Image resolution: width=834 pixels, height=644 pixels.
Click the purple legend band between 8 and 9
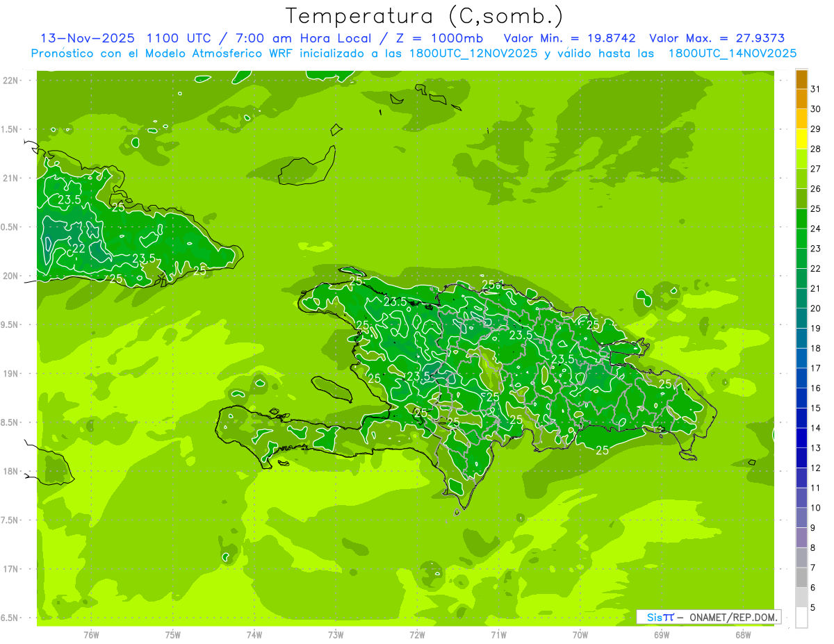click(x=801, y=538)
